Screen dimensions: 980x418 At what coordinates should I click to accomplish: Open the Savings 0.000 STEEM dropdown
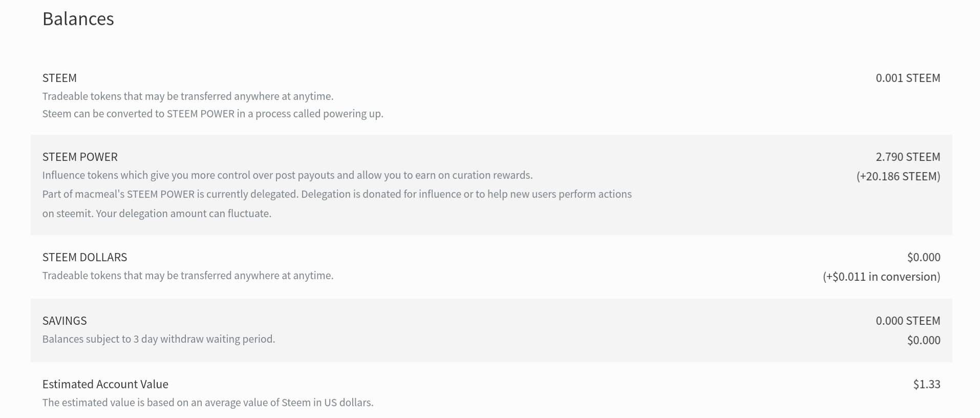point(907,321)
